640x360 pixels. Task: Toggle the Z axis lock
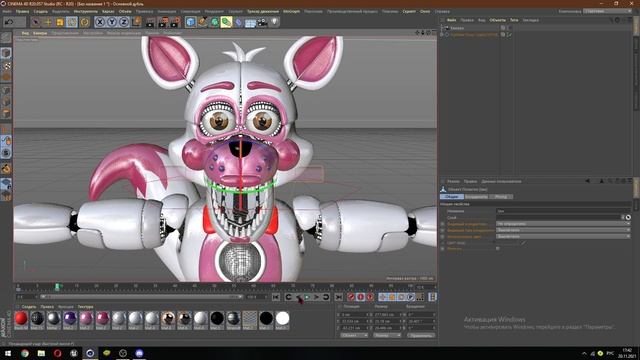tap(124, 22)
